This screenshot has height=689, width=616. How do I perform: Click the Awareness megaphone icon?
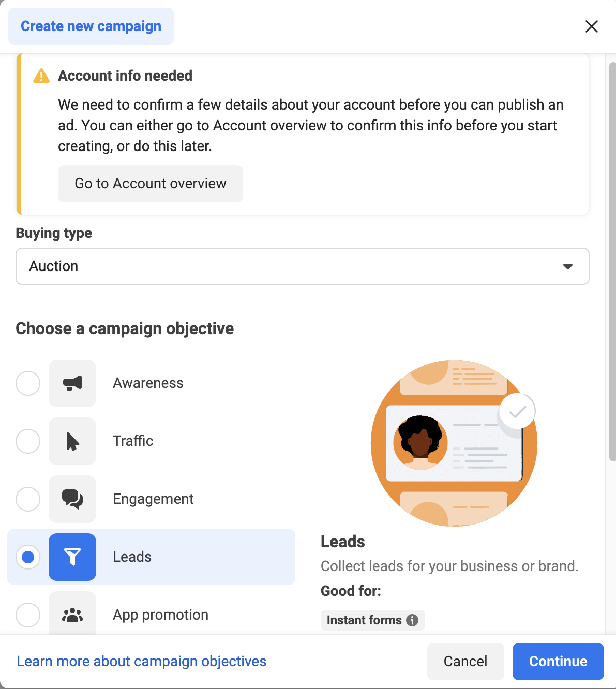(72, 383)
